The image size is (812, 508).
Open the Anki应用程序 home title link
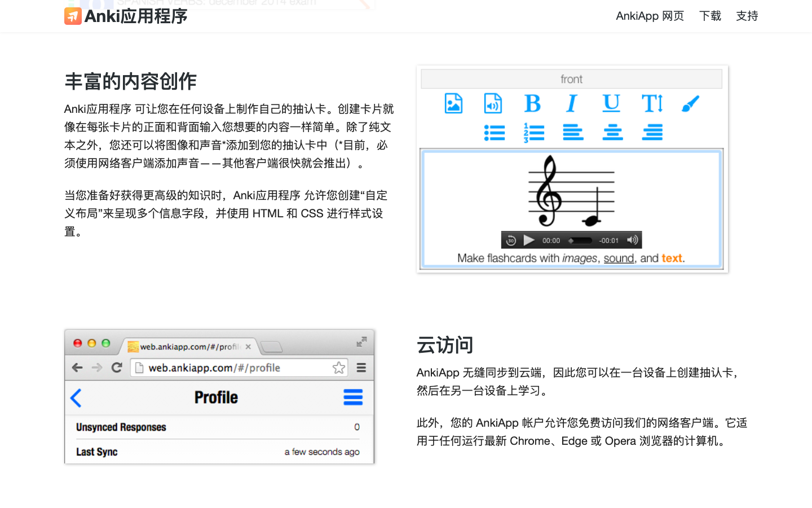click(x=136, y=16)
